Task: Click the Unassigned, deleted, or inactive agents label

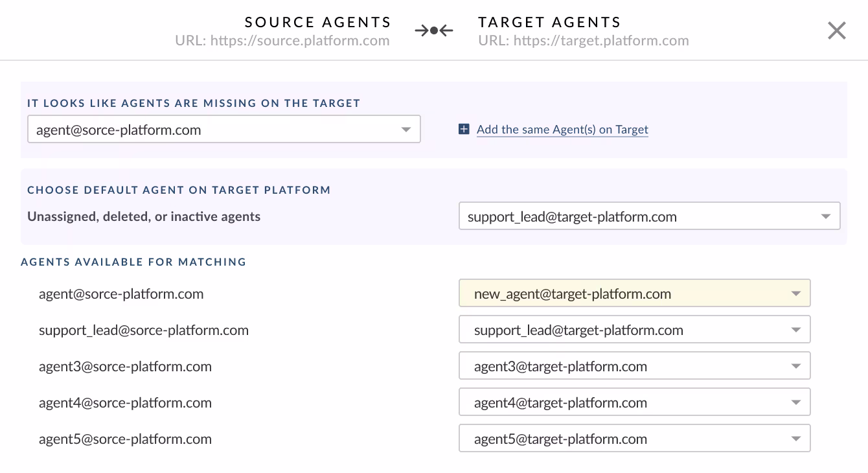Action: [x=144, y=216]
